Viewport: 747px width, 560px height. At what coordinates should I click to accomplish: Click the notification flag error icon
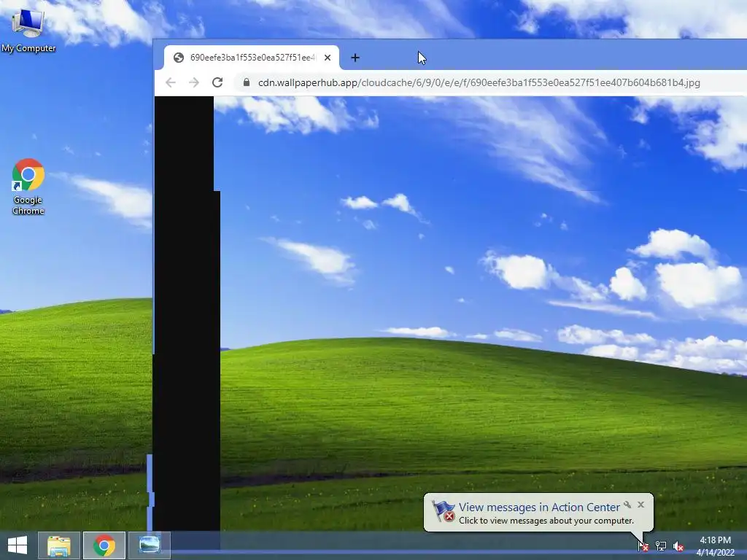pyautogui.click(x=443, y=511)
